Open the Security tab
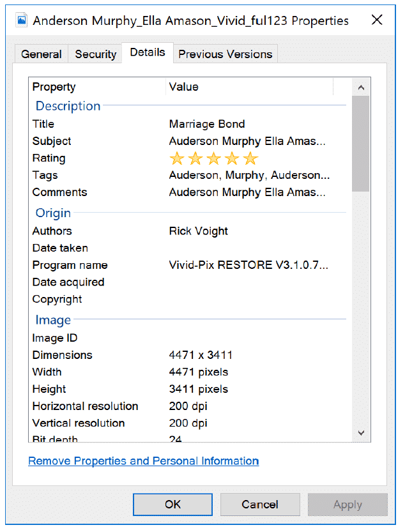This screenshot has height=532, width=405. click(95, 54)
